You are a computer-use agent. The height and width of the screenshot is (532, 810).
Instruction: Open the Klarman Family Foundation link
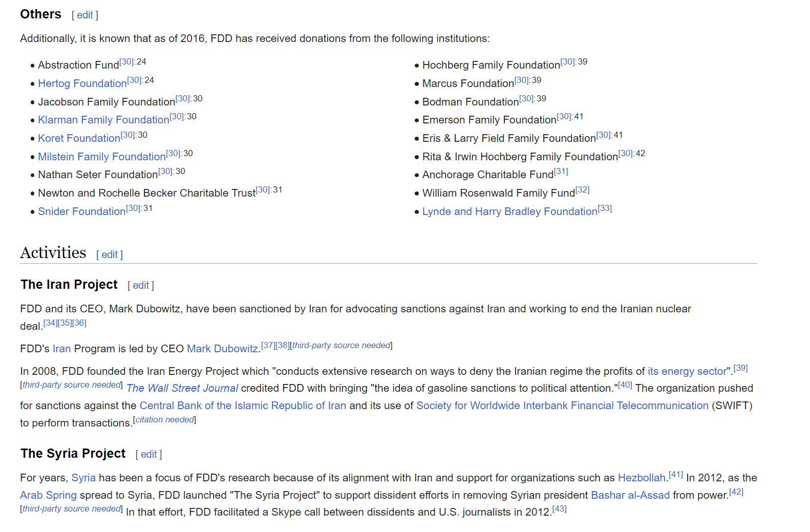[x=103, y=120]
